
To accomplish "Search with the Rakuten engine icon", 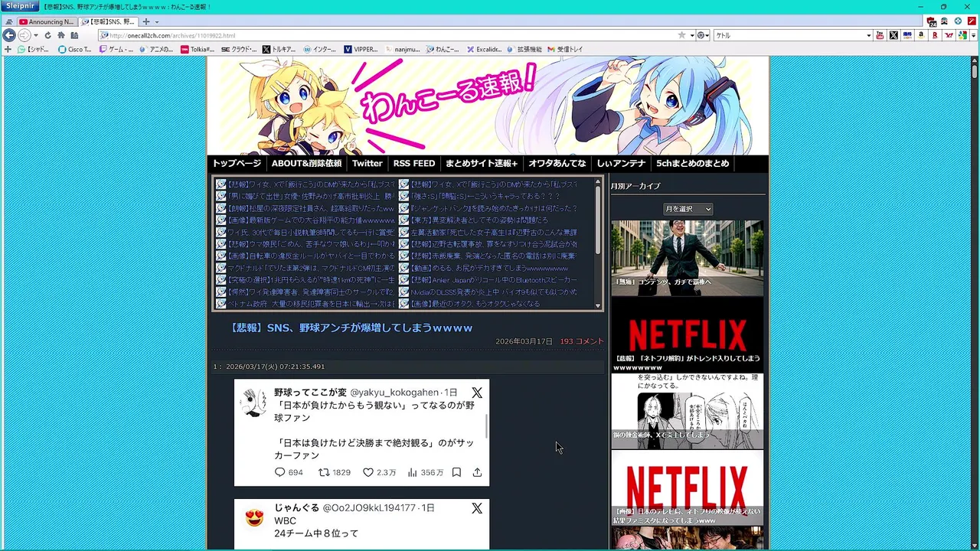I will (935, 35).
